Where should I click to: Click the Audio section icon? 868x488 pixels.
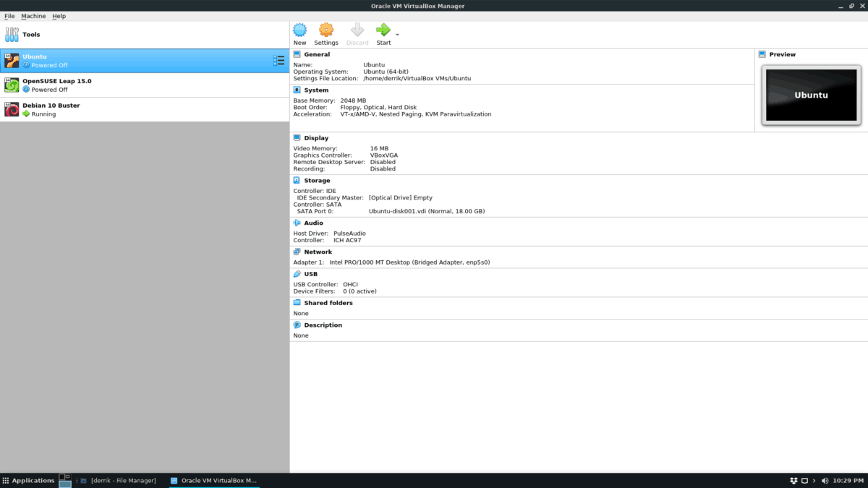click(x=296, y=223)
